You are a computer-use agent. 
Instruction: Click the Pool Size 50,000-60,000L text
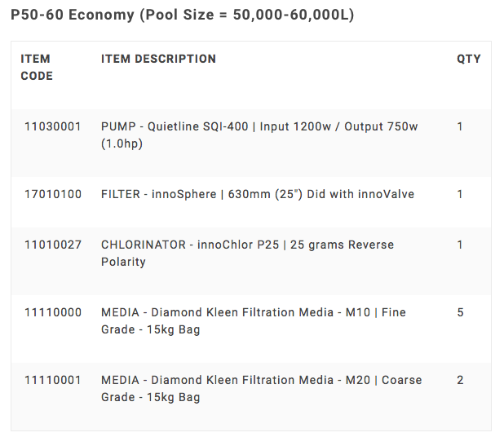click(261, 15)
